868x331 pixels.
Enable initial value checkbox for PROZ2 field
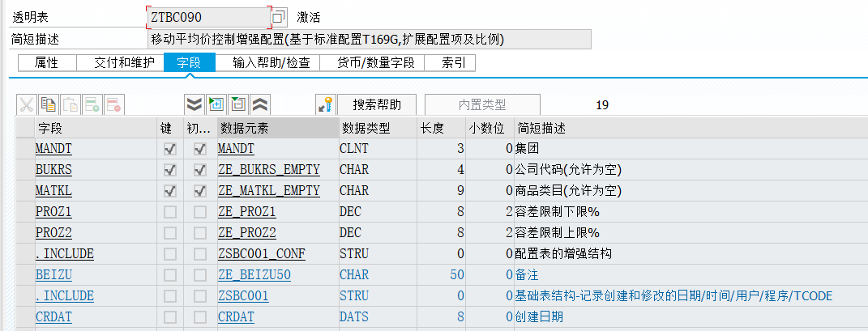click(x=200, y=232)
